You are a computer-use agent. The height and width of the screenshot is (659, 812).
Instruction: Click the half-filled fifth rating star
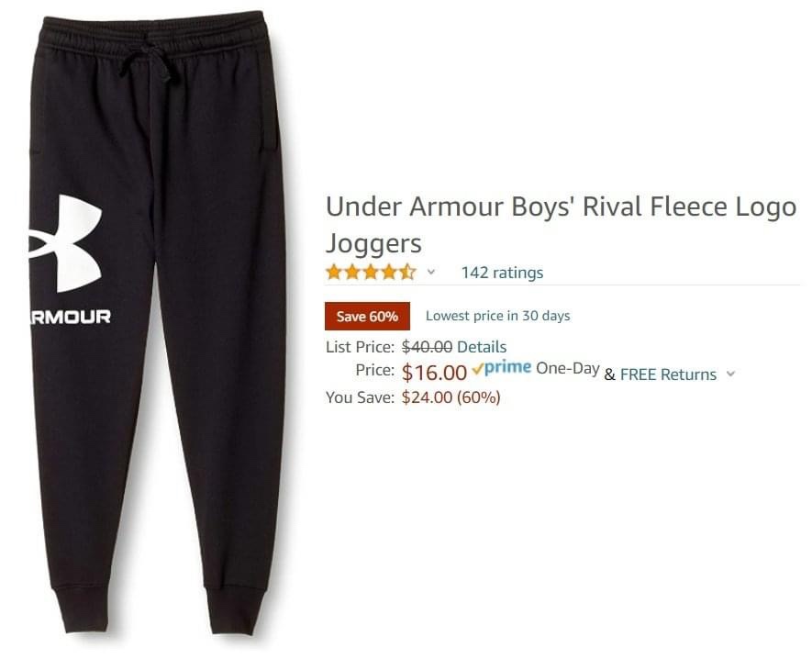tap(407, 272)
